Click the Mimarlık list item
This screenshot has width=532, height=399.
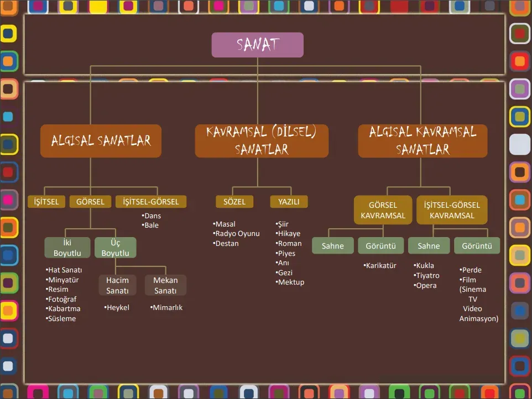point(166,308)
